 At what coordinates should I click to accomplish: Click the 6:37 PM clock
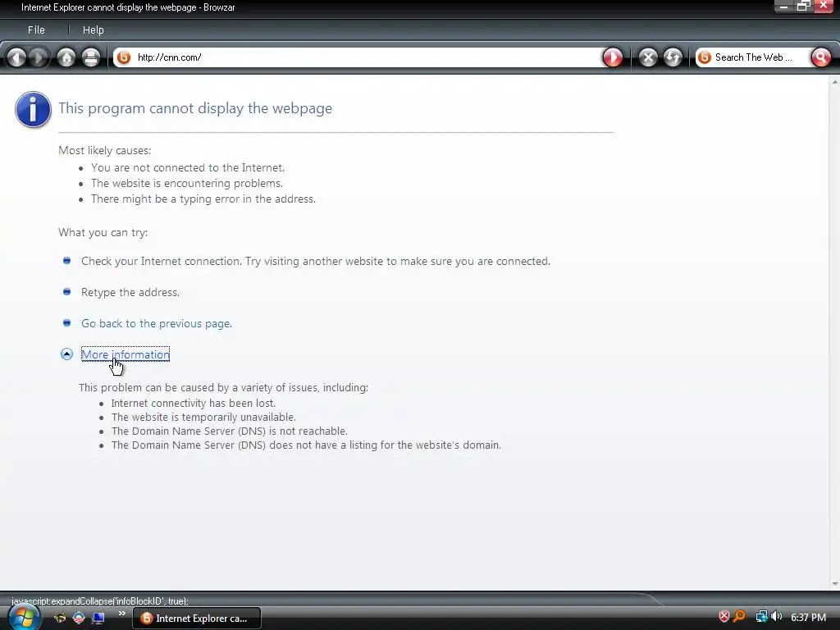pos(808,617)
